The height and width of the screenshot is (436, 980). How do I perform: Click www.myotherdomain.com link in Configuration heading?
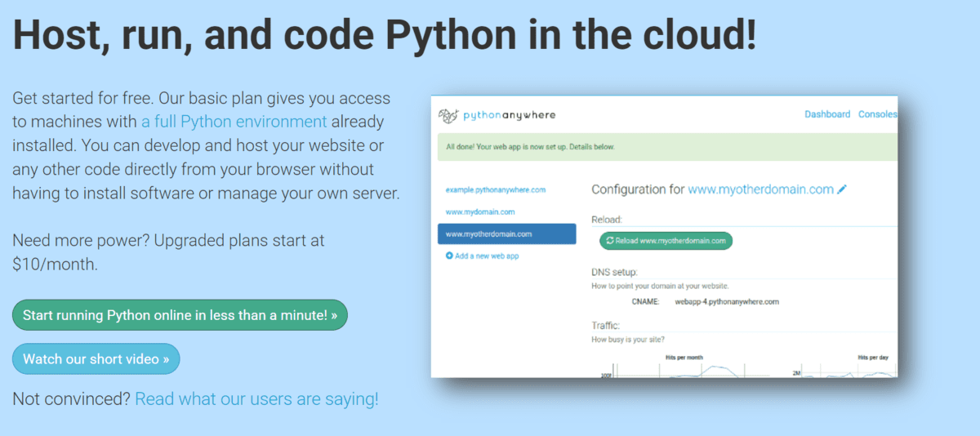tap(760, 189)
